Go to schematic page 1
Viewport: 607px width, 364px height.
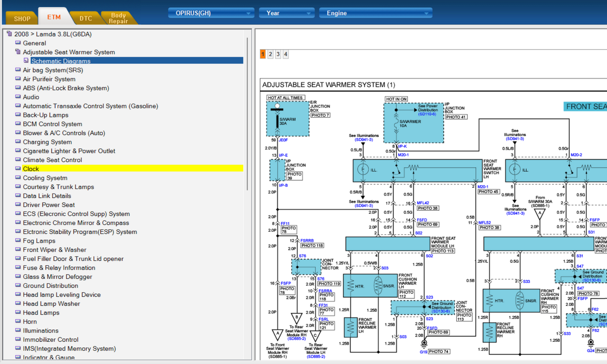point(263,54)
